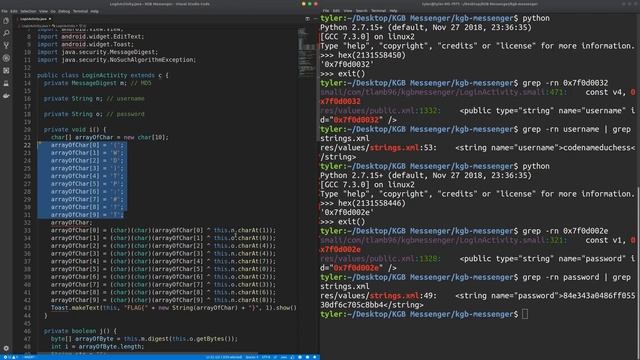Click 'private String o; // password' line

pos(94,114)
